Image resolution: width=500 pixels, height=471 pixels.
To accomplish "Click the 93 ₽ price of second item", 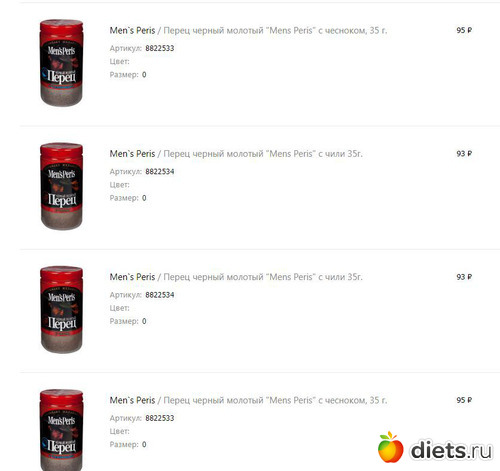I will (464, 154).
